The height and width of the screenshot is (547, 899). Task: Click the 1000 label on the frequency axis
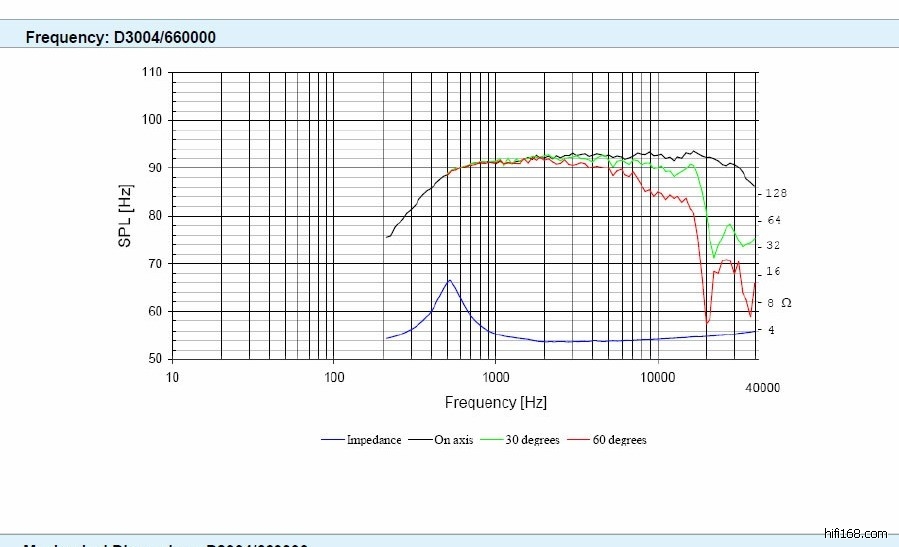click(x=496, y=377)
